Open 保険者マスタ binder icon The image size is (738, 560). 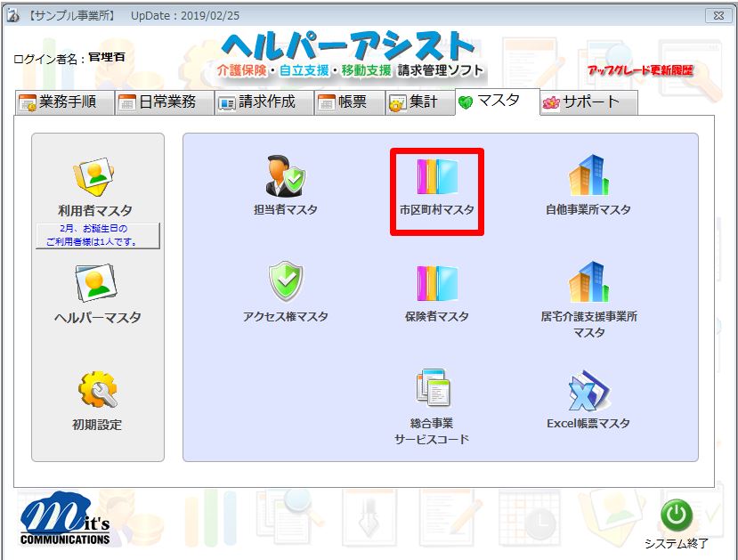tap(436, 283)
